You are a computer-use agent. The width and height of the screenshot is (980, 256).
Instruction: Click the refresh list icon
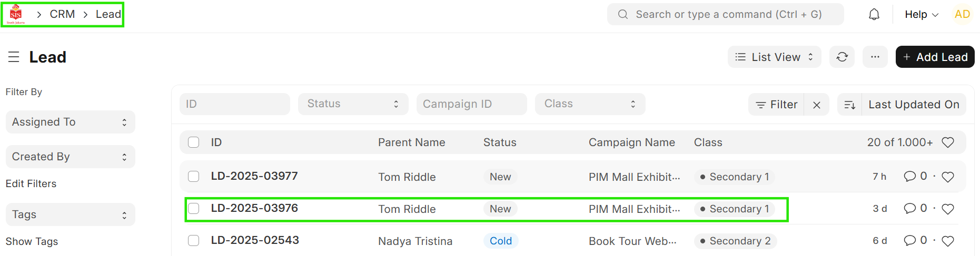click(x=842, y=57)
